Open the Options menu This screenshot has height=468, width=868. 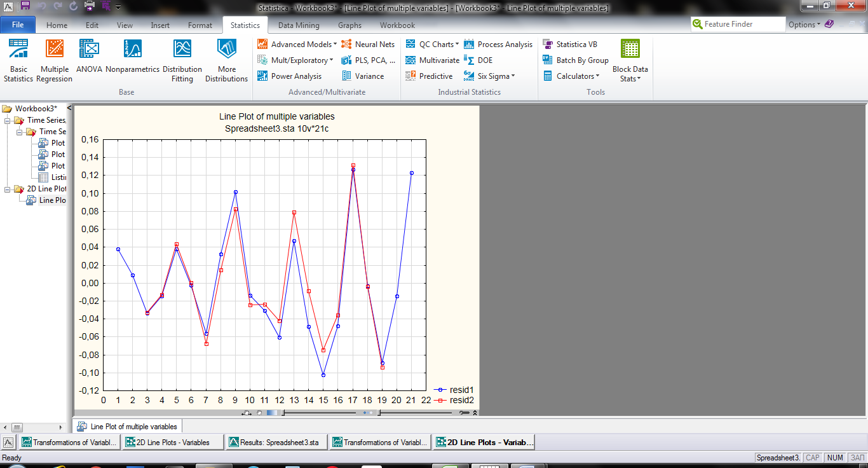[804, 25]
